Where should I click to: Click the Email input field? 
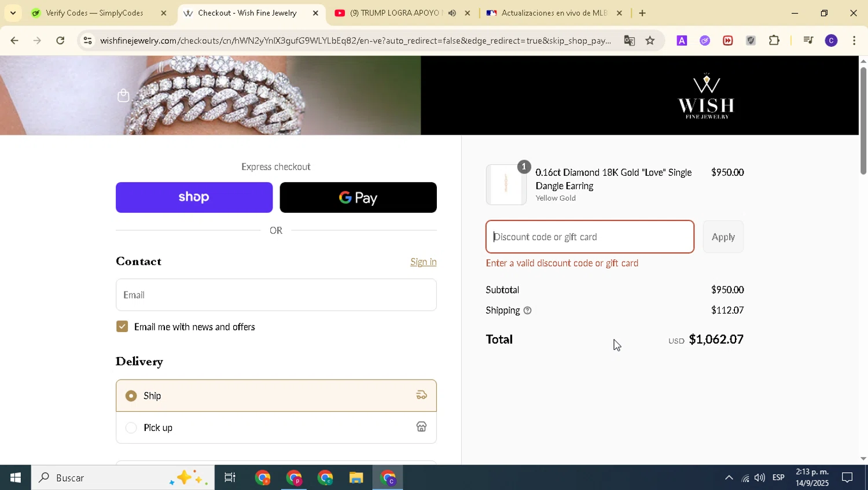[276, 295]
